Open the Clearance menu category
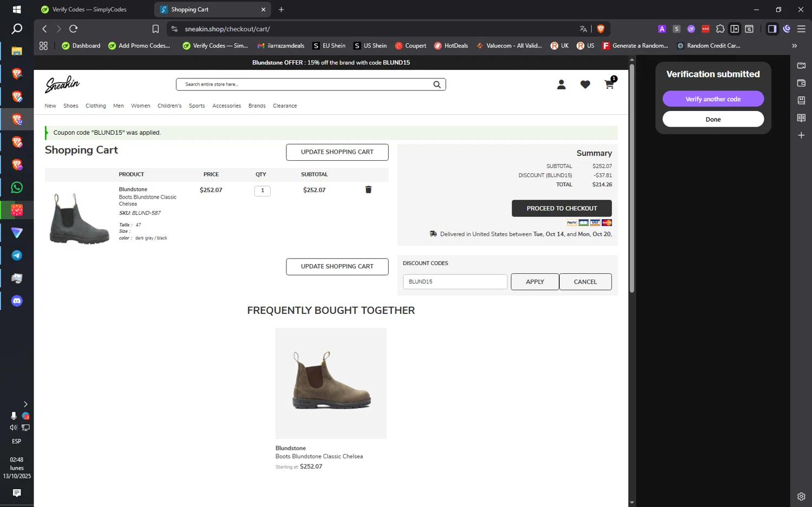The image size is (812, 507). click(x=285, y=106)
